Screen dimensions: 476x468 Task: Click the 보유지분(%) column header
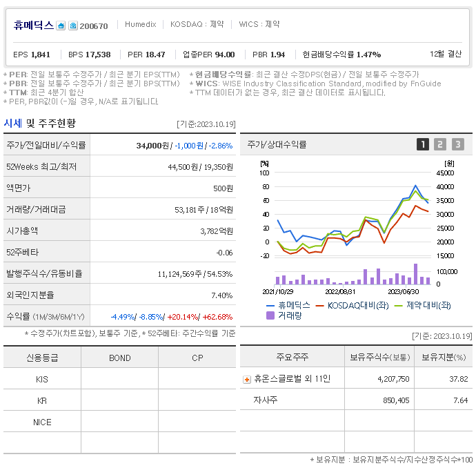(444, 357)
